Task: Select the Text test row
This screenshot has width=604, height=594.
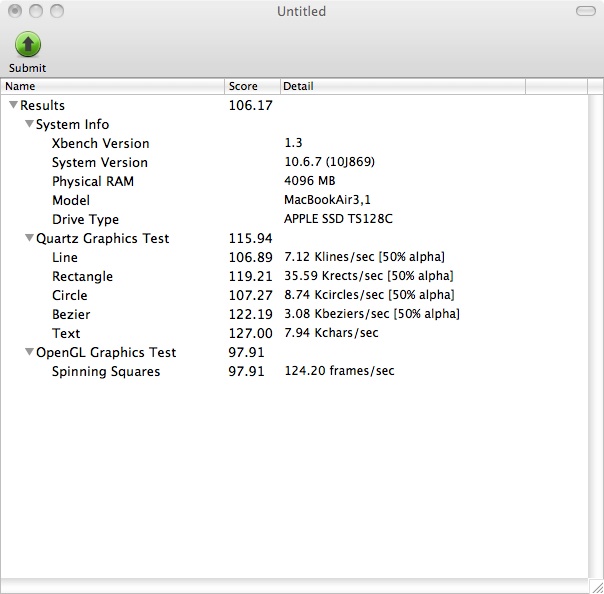Action: tap(294, 333)
